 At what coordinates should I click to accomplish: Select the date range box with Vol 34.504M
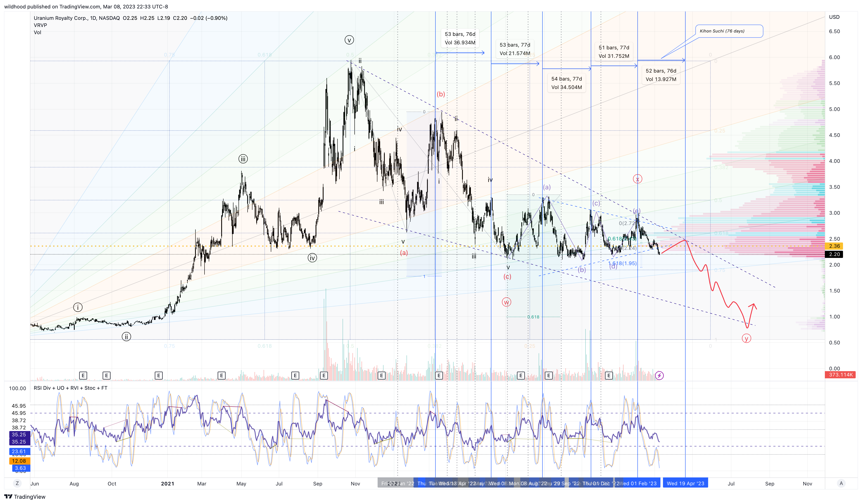coord(567,83)
